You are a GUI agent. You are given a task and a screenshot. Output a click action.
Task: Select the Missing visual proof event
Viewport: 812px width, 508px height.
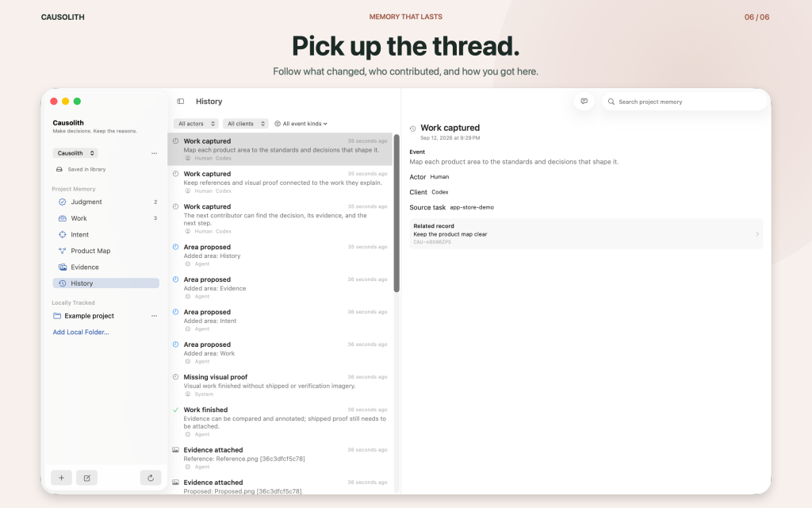click(280, 385)
